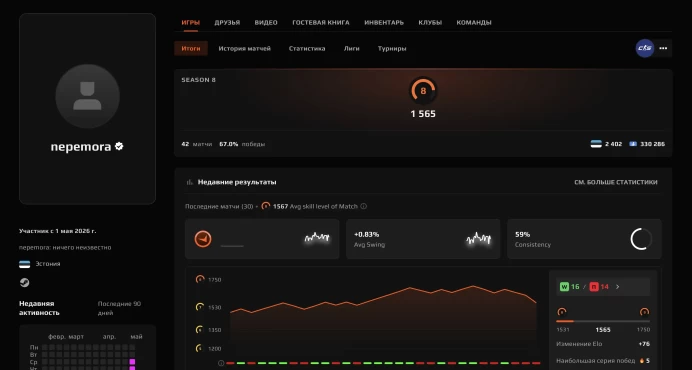Click the pink activity square in Ср row

[x=132, y=362]
